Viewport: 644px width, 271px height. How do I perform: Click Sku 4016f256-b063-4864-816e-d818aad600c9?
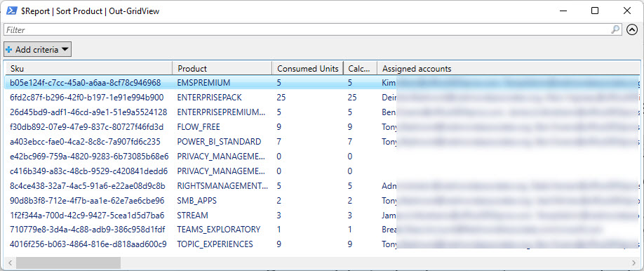click(88, 244)
